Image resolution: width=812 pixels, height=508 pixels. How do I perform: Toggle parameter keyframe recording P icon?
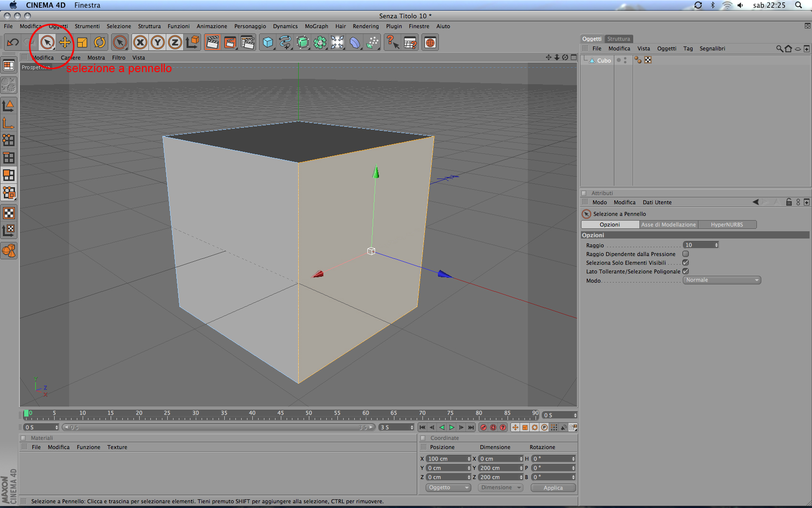tap(544, 427)
